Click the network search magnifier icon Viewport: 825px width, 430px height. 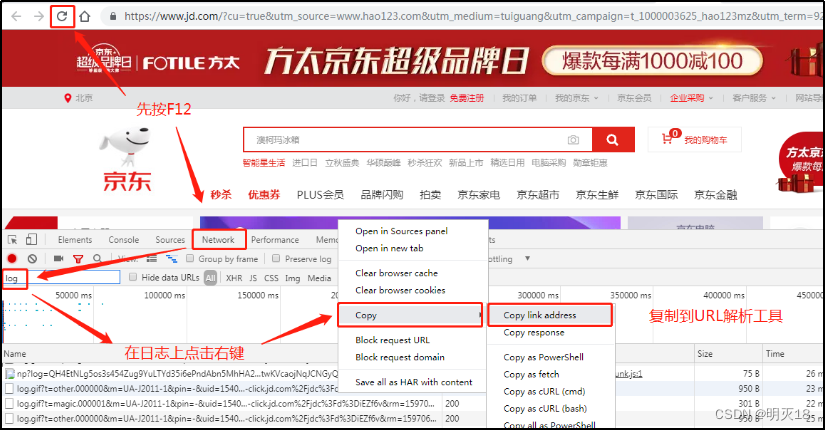97,258
